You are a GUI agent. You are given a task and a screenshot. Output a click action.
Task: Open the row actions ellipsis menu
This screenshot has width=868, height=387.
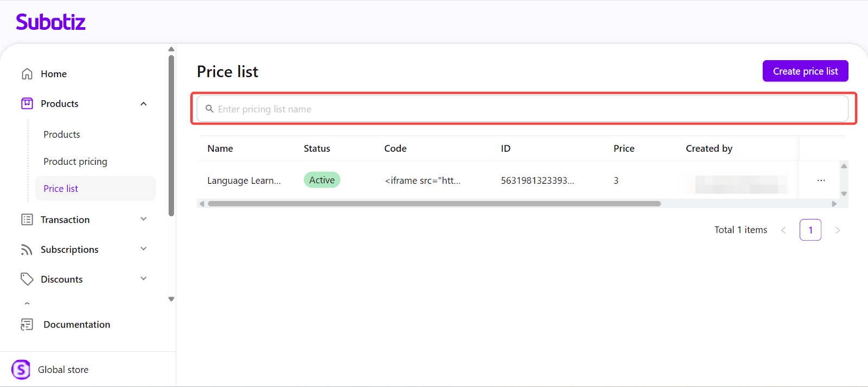[821, 180]
